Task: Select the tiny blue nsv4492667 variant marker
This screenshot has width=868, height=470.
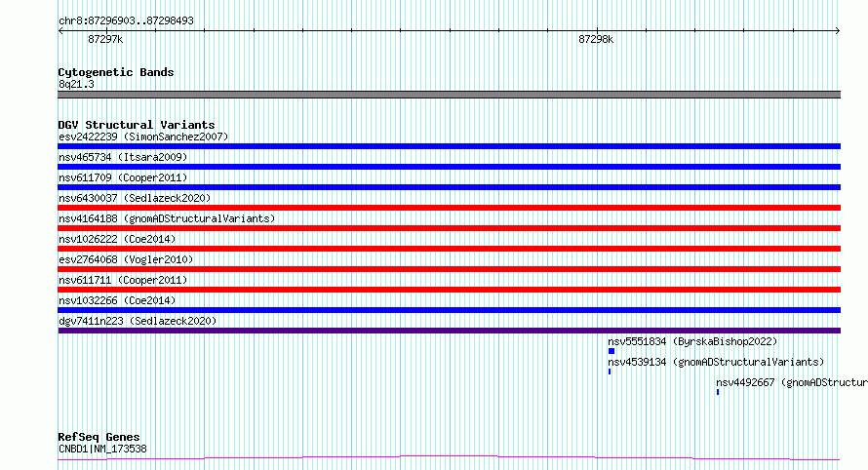Action: (718, 392)
